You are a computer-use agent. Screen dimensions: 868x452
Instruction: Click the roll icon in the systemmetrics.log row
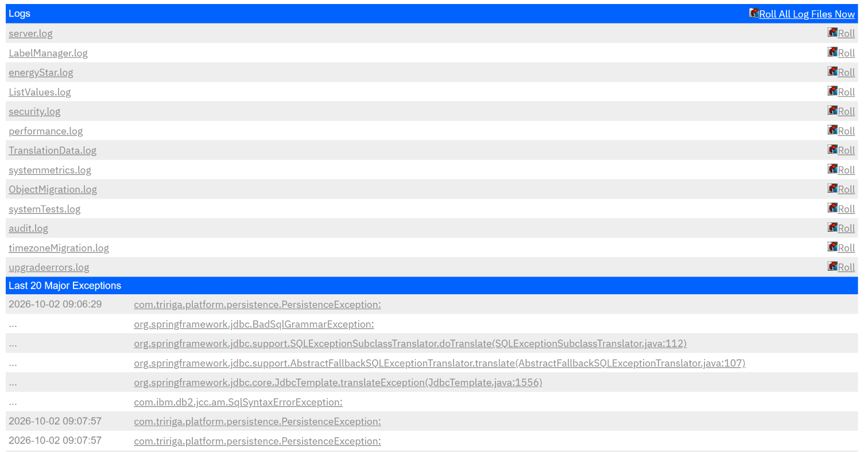[x=832, y=169]
